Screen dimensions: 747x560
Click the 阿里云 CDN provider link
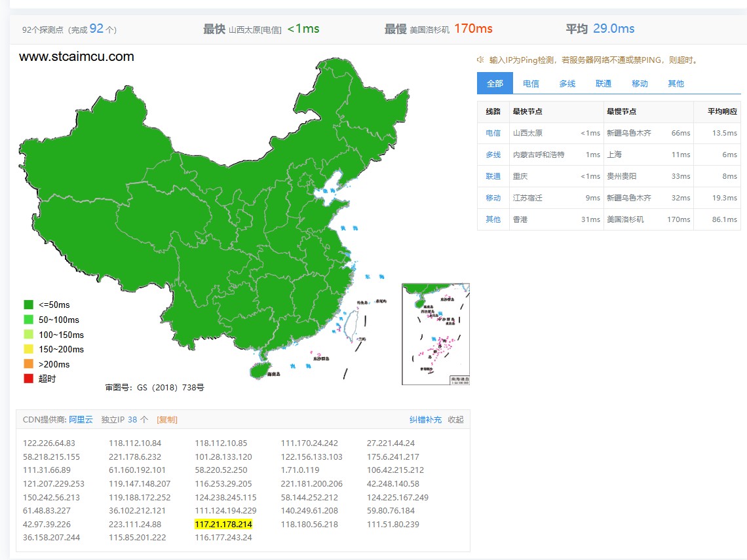81,420
